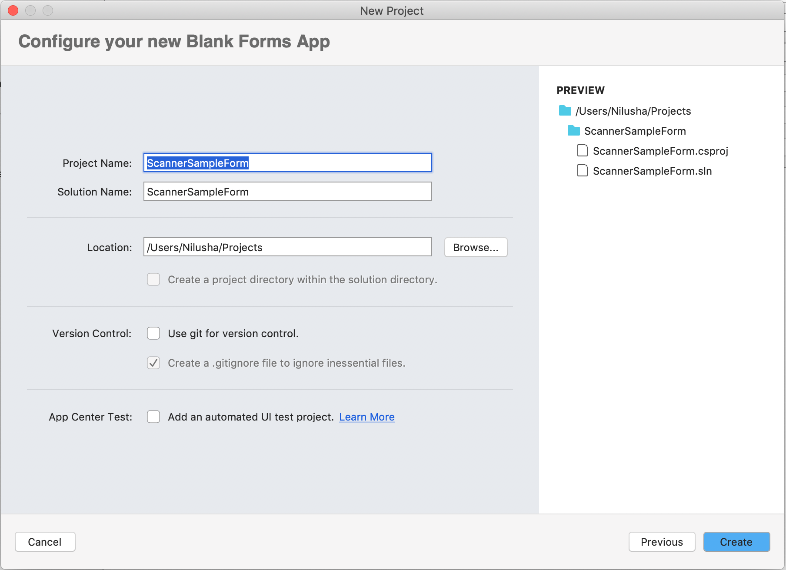Viewport: 786px width, 570px height.
Task: Focus the Project Name text field
Action: (x=288, y=162)
